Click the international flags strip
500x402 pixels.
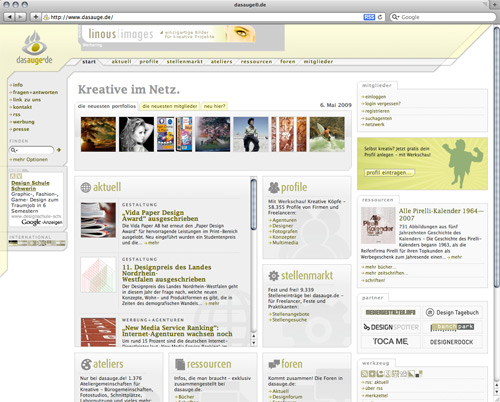click(x=37, y=243)
